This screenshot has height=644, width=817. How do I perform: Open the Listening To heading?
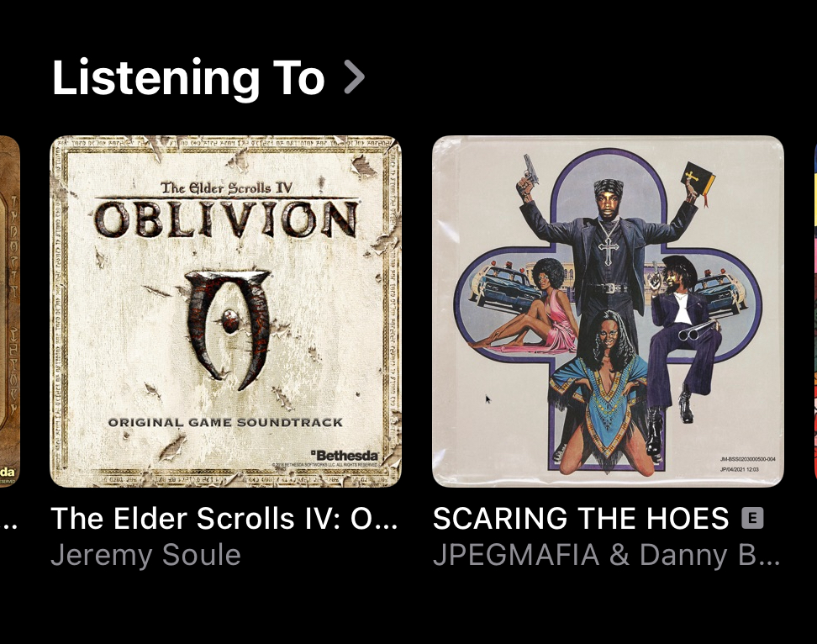188,77
